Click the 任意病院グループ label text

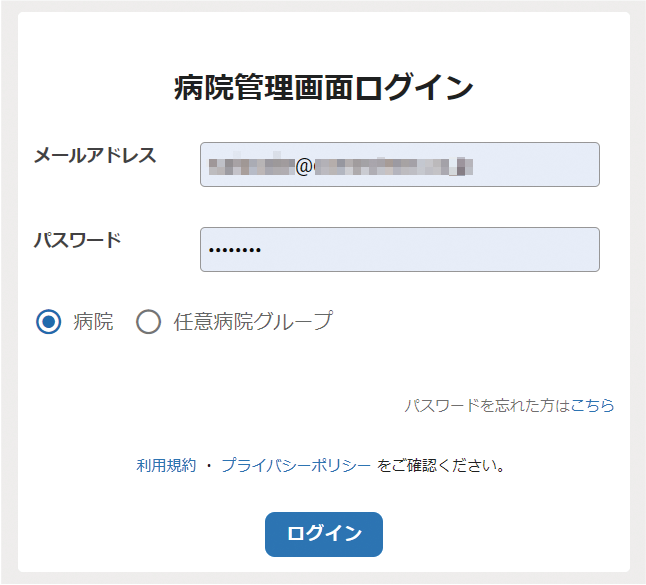click(x=253, y=321)
